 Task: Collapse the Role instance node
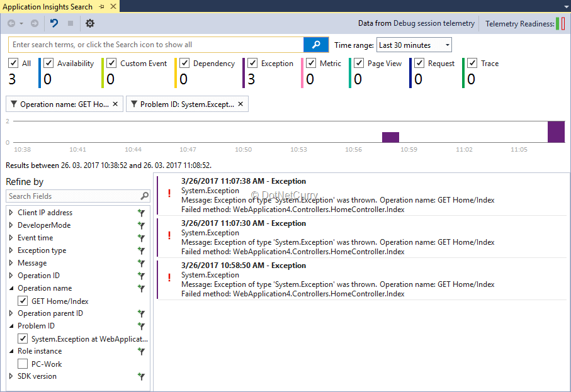click(x=11, y=351)
